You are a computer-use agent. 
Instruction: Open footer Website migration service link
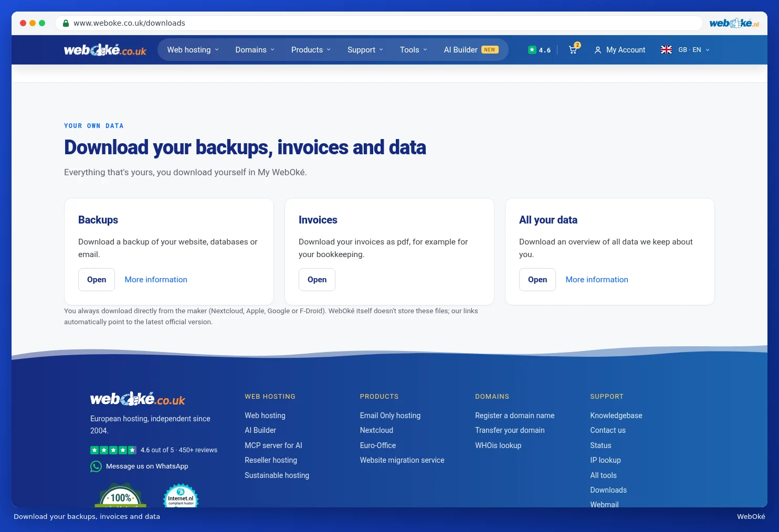pyautogui.click(x=402, y=460)
